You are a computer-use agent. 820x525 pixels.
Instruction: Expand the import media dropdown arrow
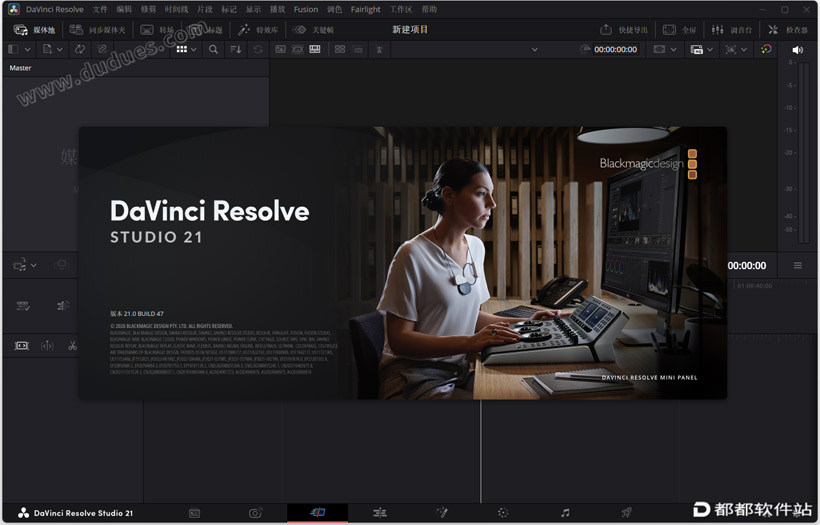point(60,49)
